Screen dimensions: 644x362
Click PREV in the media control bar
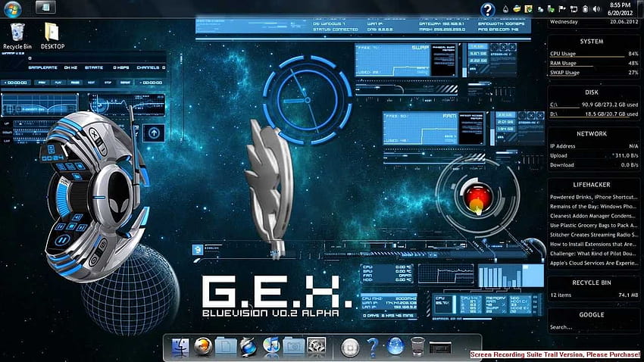pos(42,83)
